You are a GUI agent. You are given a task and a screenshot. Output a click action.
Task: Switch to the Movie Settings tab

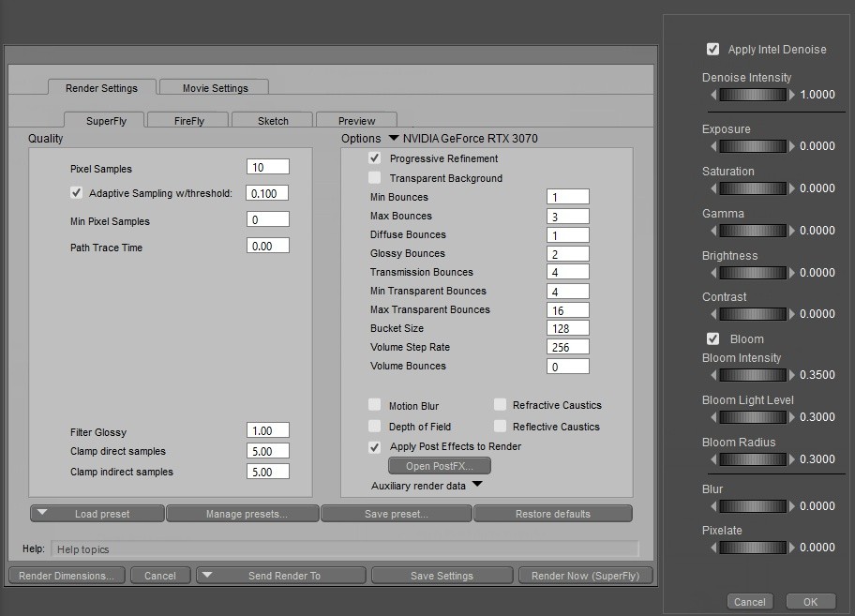point(215,88)
